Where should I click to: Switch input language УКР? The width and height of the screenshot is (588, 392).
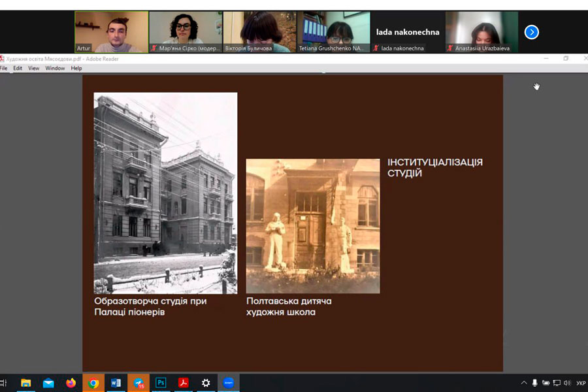581,383
